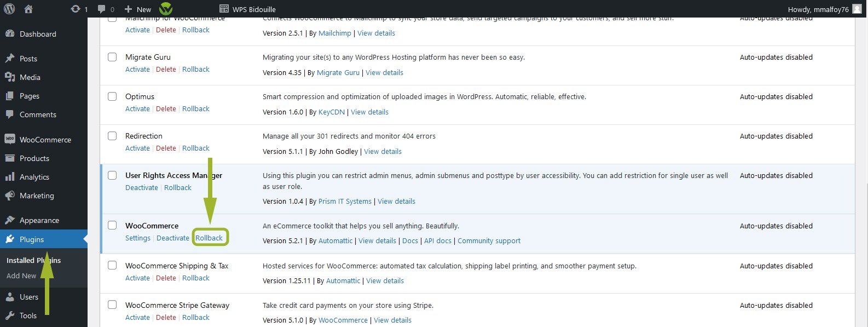The image size is (868, 327).
Task: Open the WooCommerce sidebar menu
Action: (x=45, y=140)
